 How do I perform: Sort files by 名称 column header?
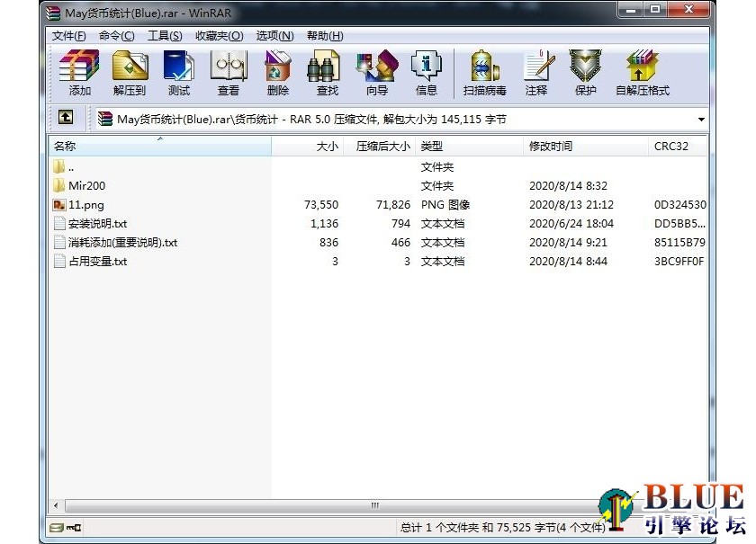159,146
